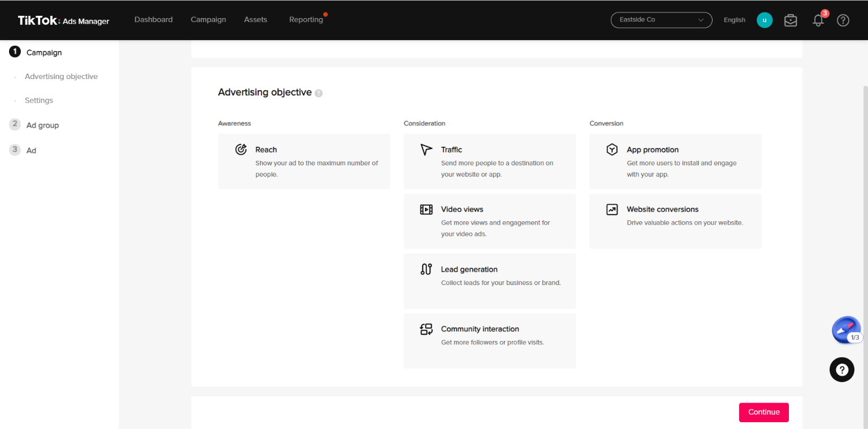Click the App promotion cube icon
The image size is (868, 429).
(612, 150)
